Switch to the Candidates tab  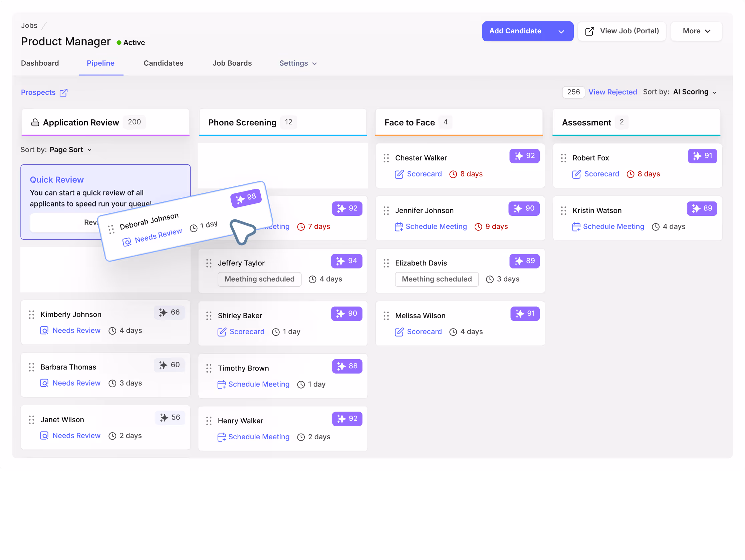pyautogui.click(x=163, y=63)
